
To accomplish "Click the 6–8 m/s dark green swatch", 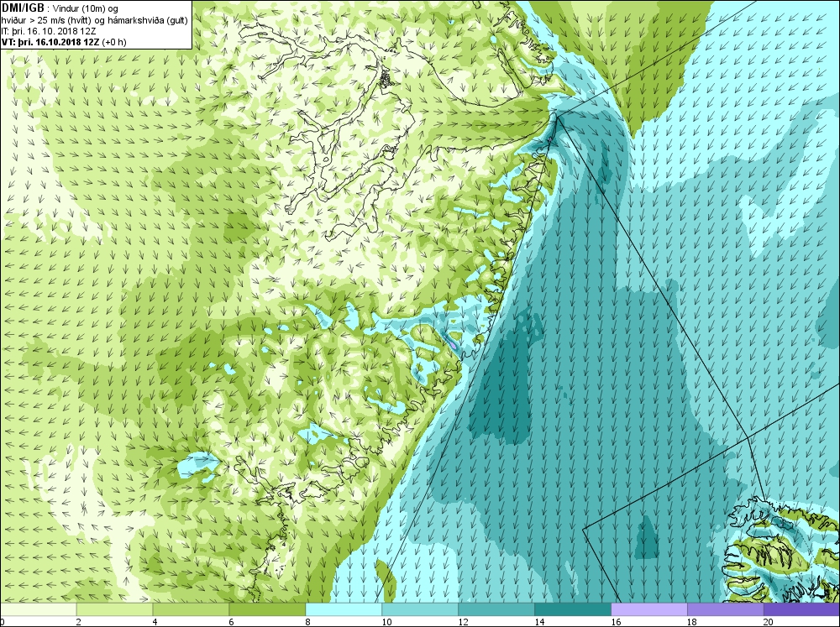I will (267, 609).
